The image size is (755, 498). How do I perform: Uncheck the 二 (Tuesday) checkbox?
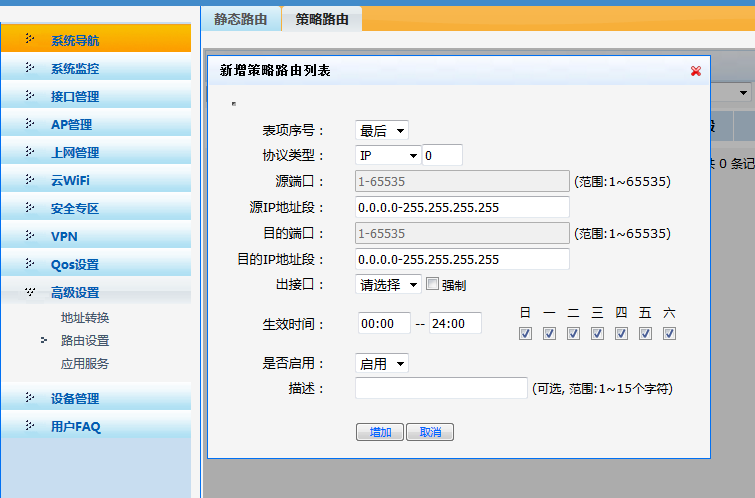pyautogui.click(x=573, y=333)
